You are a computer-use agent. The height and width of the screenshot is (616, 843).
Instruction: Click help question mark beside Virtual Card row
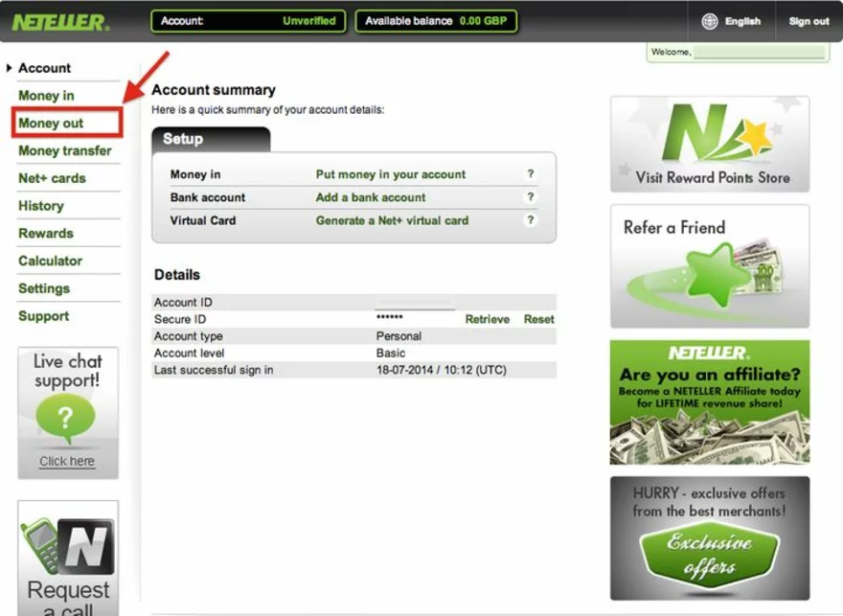pyautogui.click(x=530, y=220)
